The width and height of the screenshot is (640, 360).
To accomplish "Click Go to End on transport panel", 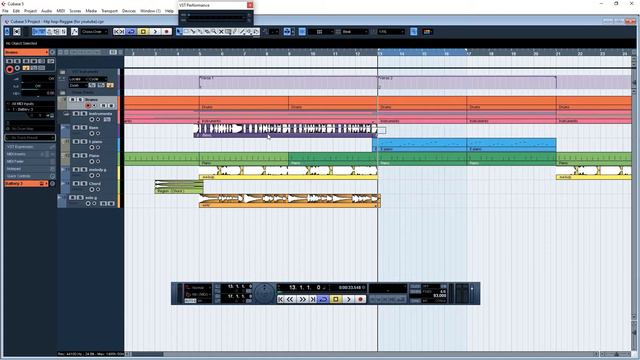I will click(x=313, y=299).
